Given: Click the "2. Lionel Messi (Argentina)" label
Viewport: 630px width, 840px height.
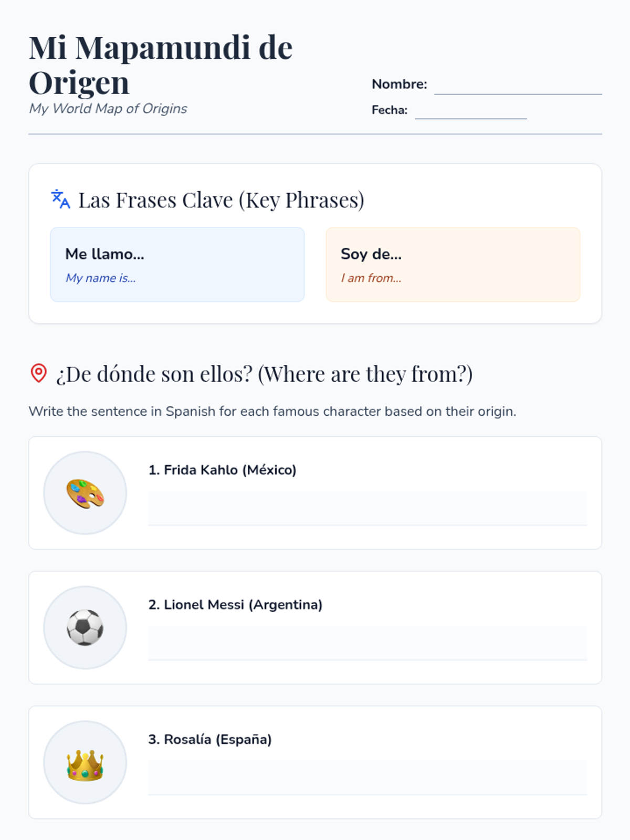Looking at the screenshot, I should 235,605.
